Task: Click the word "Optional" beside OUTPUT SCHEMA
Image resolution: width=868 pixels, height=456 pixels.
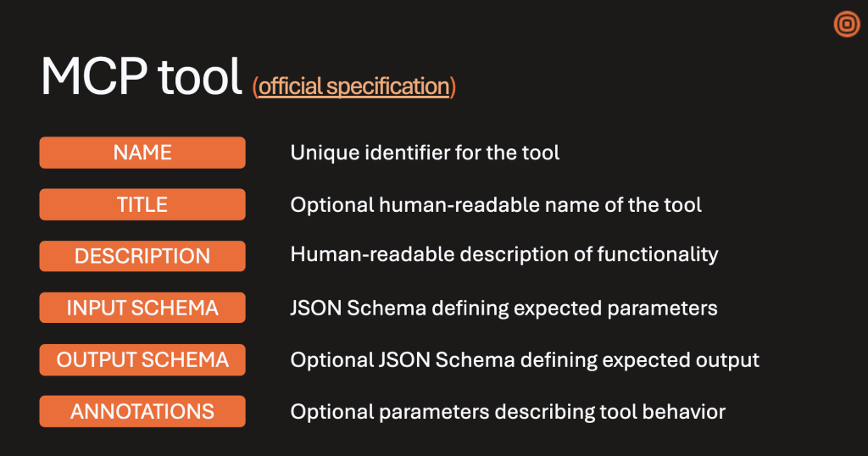Action: [325, 359]
